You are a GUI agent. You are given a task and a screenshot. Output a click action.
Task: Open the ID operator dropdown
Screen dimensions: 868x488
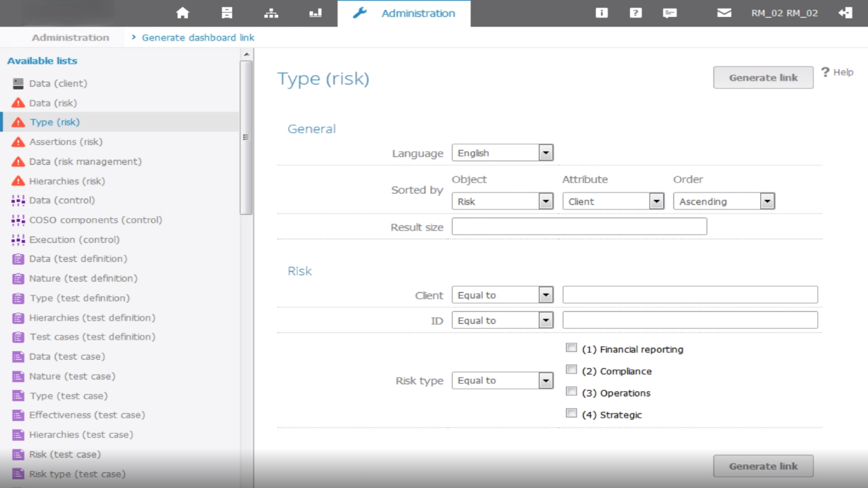502,320
